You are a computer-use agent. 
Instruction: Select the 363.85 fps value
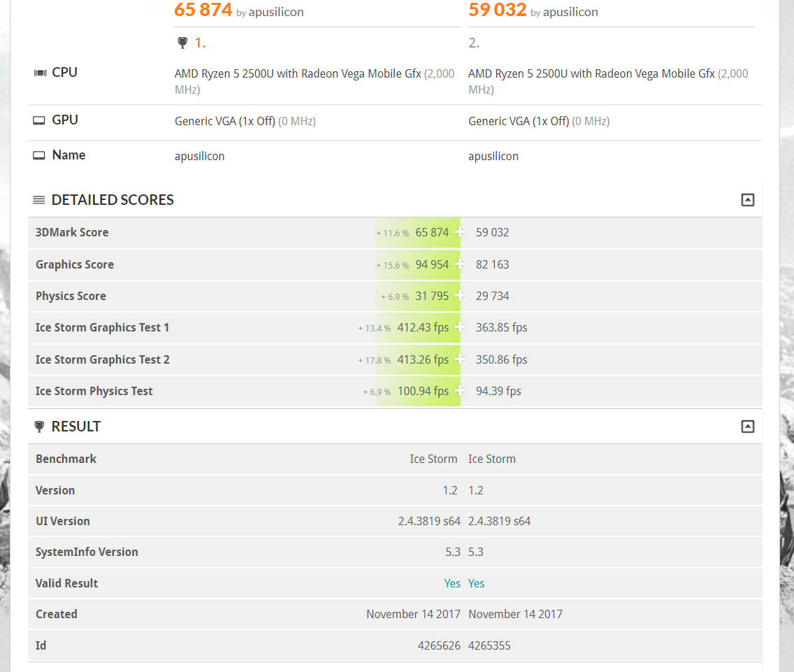click(x=501, y=327)
